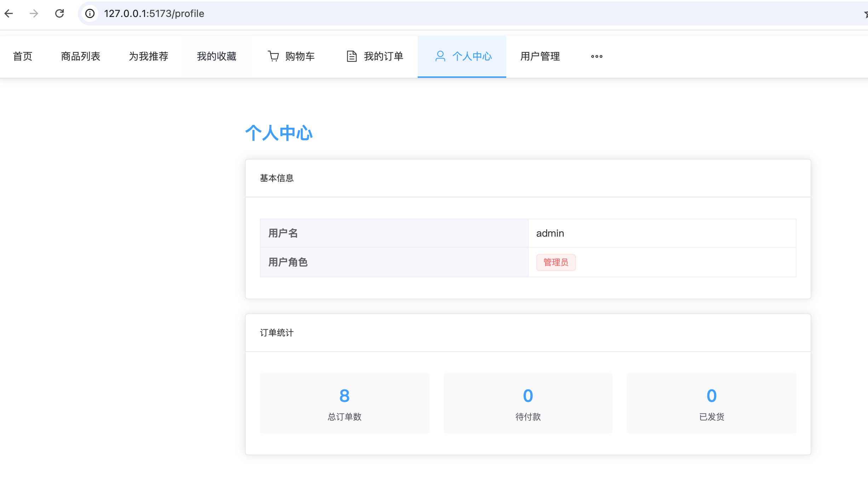Screen dimensions: 868x503
Task: Open the 首页 menu item
Action: point(23,56)
